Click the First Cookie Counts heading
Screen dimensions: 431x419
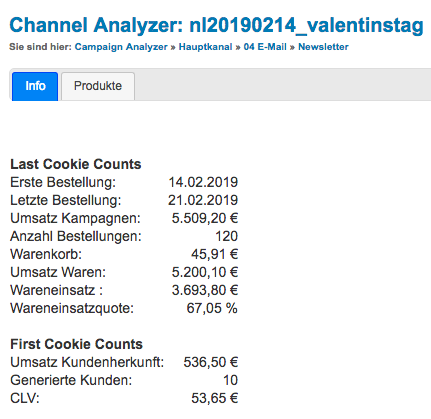coord(76,344)
